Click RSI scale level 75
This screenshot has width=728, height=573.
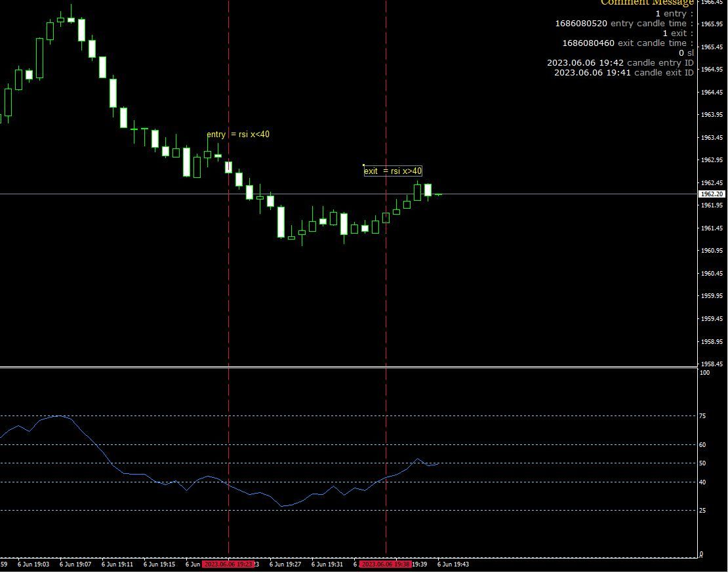tap(702, 416)
